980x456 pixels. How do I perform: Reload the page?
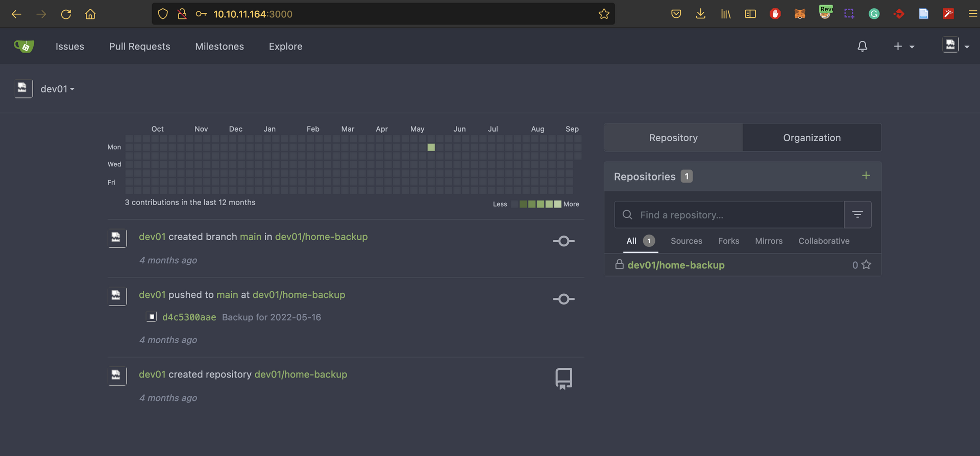click(66, 14)
